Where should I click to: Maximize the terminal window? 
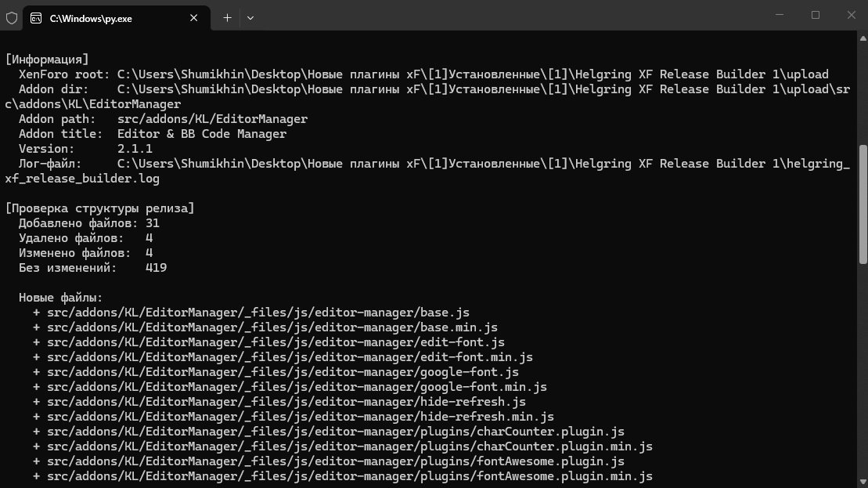[x=816, y=15]
